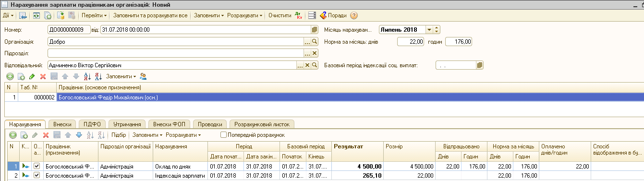Expand the Місяць нарахування dropdown arrow
This screenshot has height=181, width=644.
pos(429,29)
